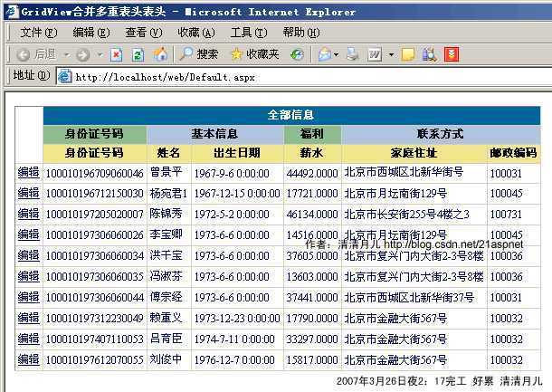This screenshot has height=392, width=552.
Task: Click 编辑 link for 陈锦秀 row
Action: pyautogui.click(x=29, y=214)
